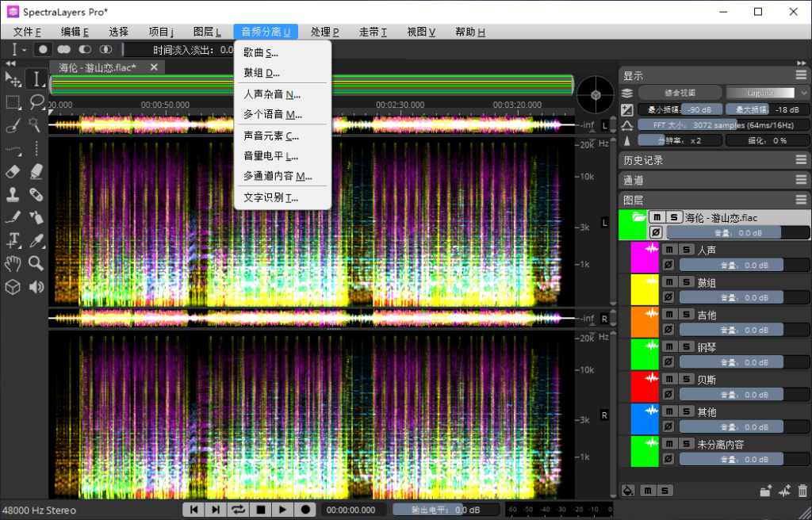Choose 人声杂音 N... menu entry
The image size is (812, 520).
[x=282, y=94]
